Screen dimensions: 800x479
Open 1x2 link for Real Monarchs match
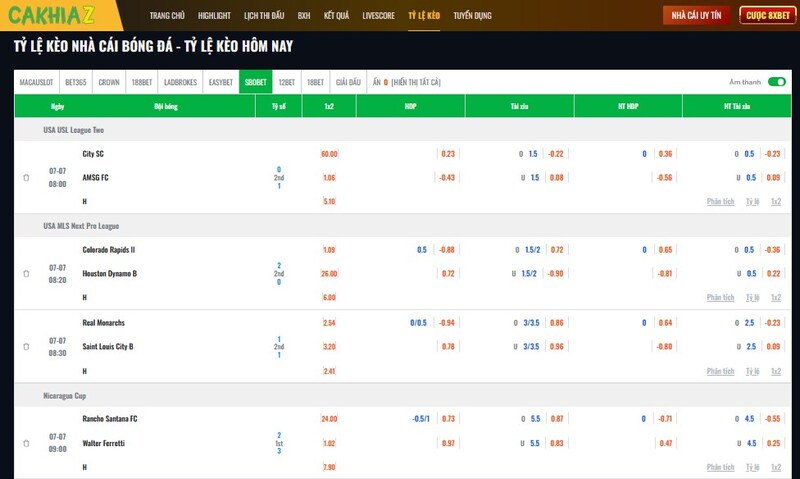coord(776,371)
